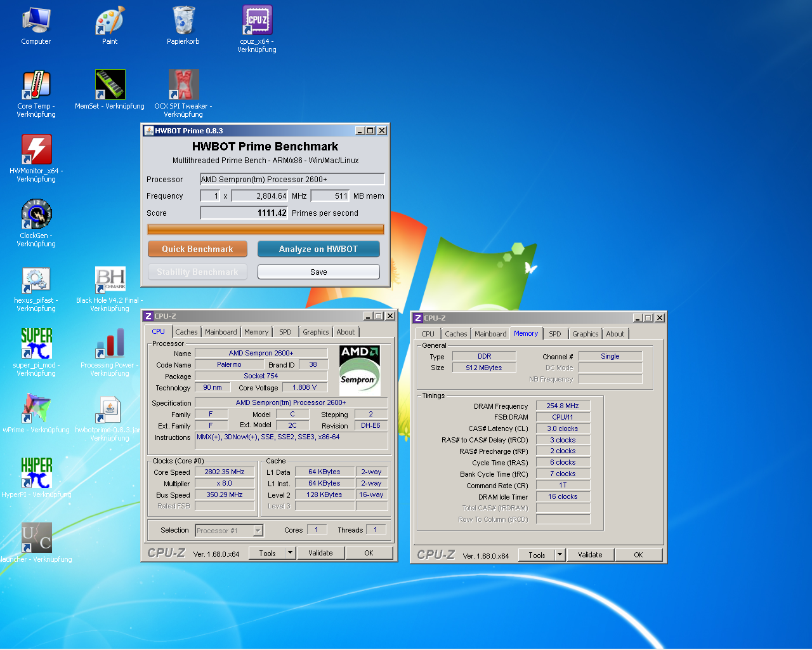Open the Tools dropdown arrow in right CPU-Z
The image size is (812, 650).
(x=560, y=555)
